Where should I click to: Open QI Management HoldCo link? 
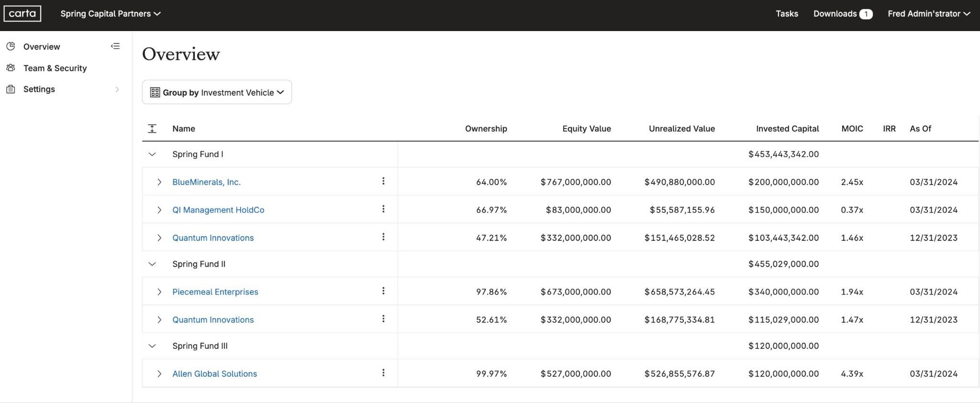tap(218, 210)
